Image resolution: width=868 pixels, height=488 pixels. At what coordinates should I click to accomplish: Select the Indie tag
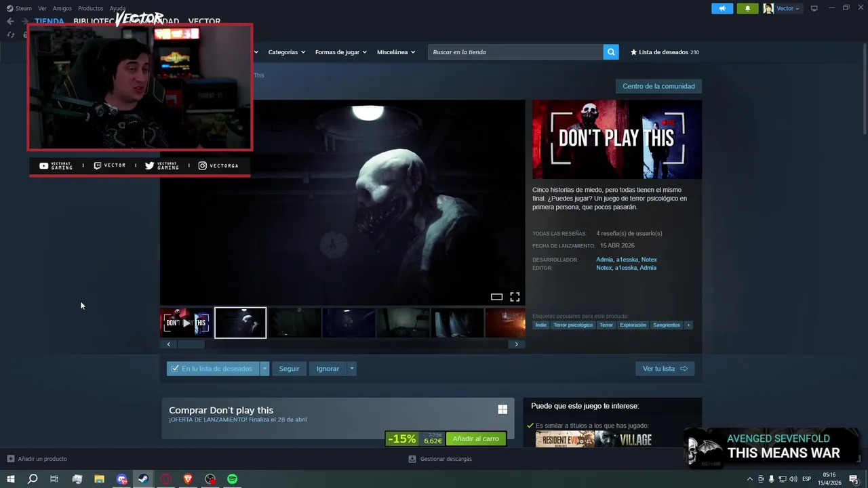click(540, 325)
